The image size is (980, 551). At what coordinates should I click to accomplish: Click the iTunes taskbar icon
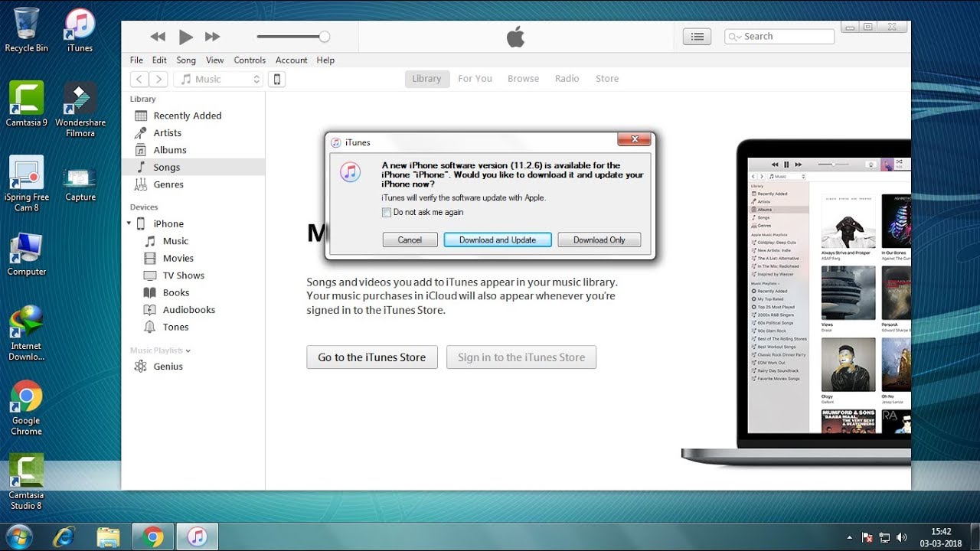(x=198, y=536)
